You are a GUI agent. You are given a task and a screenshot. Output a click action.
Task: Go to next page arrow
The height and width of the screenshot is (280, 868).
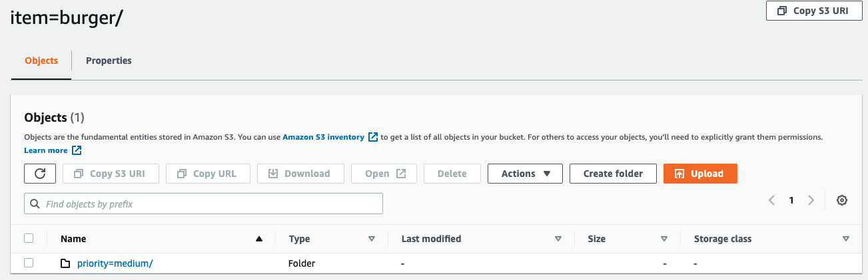point(811,200)
